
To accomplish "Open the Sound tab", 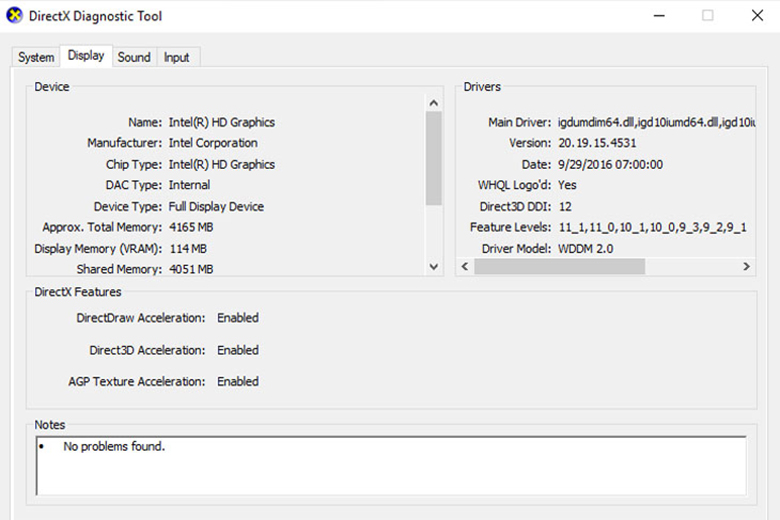I will (134, 57).
